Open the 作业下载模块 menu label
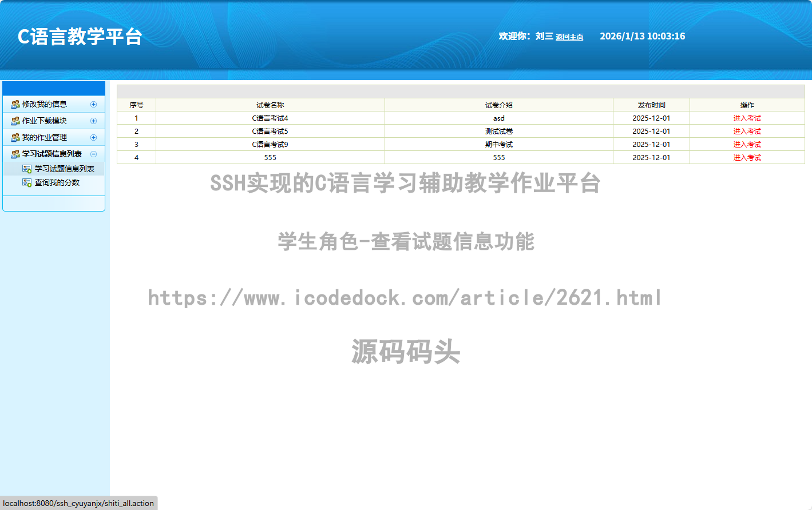 [x=45, y=121]
